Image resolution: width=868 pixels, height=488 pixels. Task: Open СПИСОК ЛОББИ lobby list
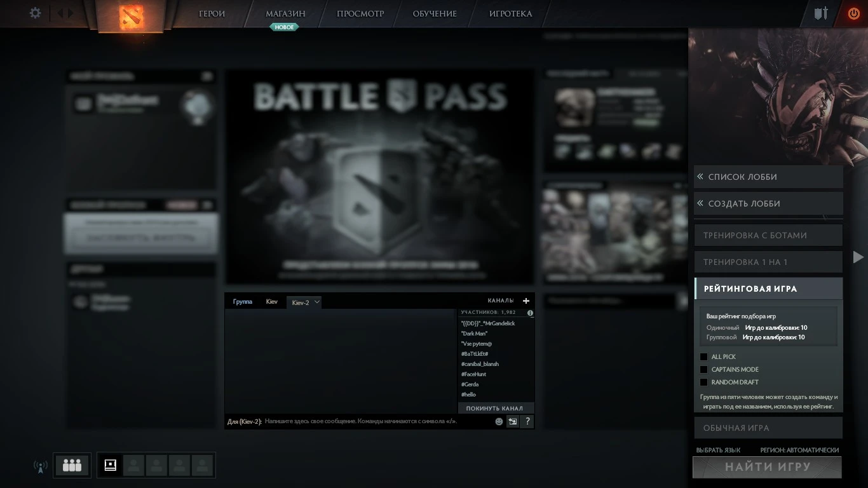coord(768,177)
